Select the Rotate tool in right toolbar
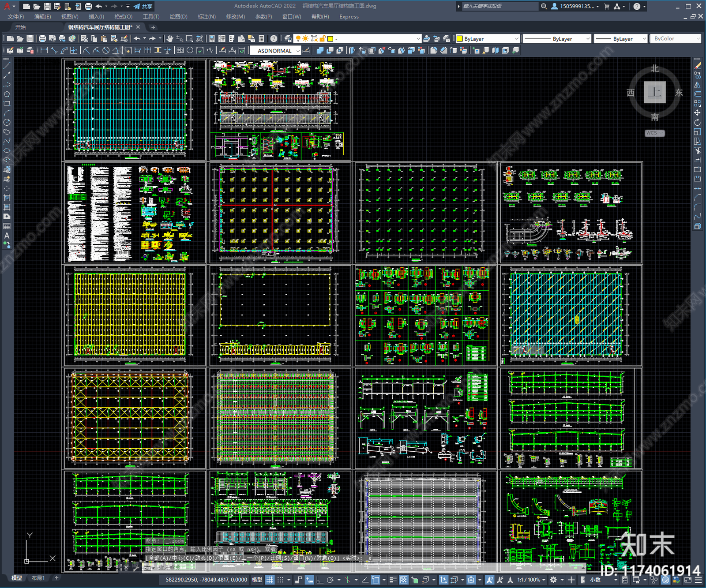Viewport: 706px width, 588px height. click(697, 122)
